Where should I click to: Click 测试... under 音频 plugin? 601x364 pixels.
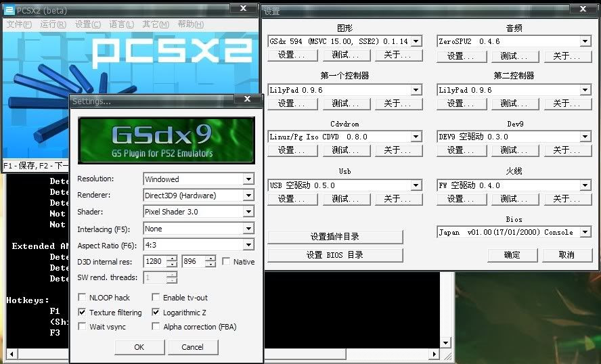click(x=514, y=56)
